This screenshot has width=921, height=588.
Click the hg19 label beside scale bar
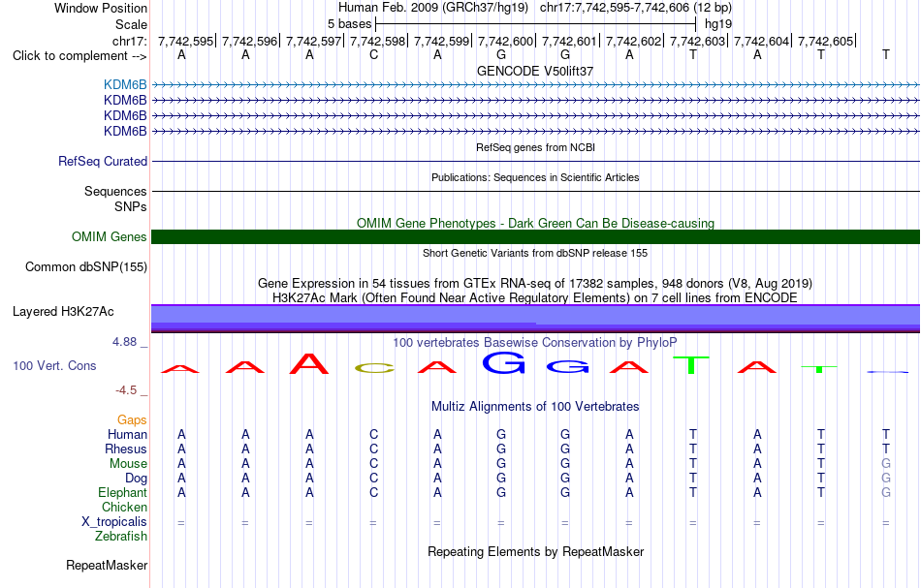(x=717, y=24)
